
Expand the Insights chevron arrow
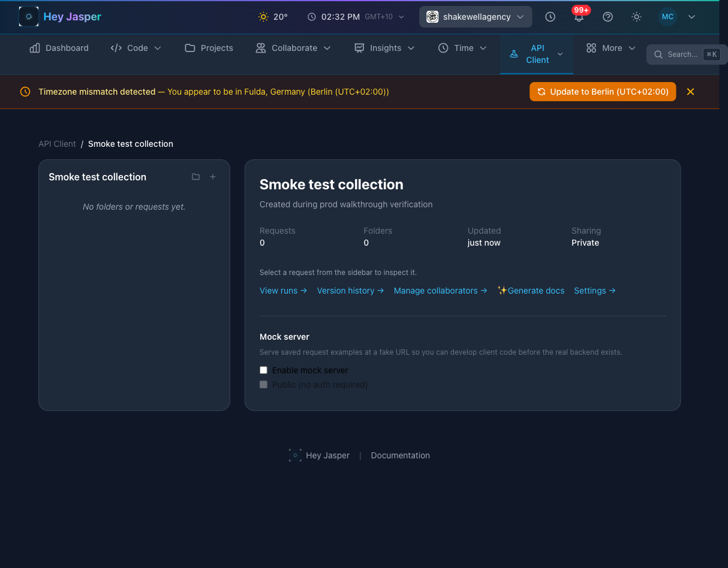pos(411,48)
